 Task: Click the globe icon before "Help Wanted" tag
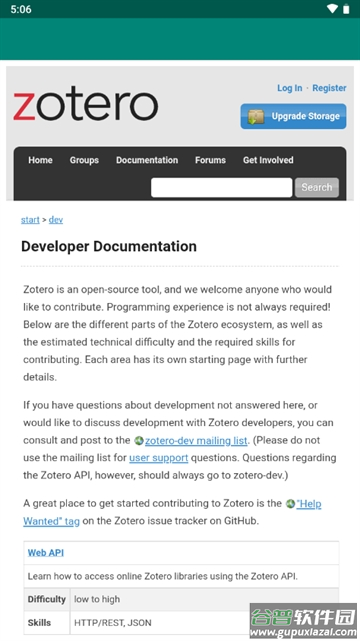click(x=291, y=504)
